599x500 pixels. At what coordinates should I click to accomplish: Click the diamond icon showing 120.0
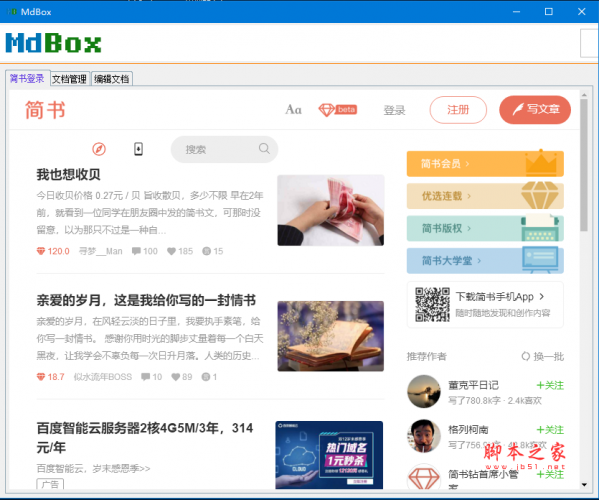(x=41, y=251)
